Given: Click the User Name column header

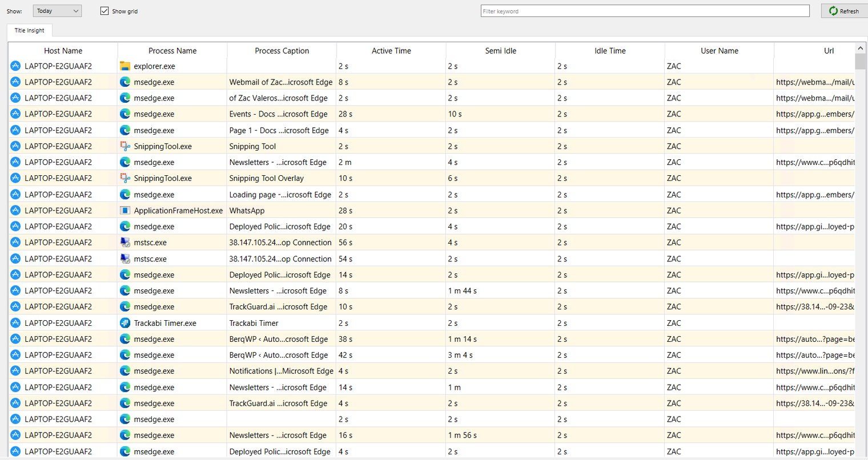Looking at the screenshot, I should [x=719, y=51].
